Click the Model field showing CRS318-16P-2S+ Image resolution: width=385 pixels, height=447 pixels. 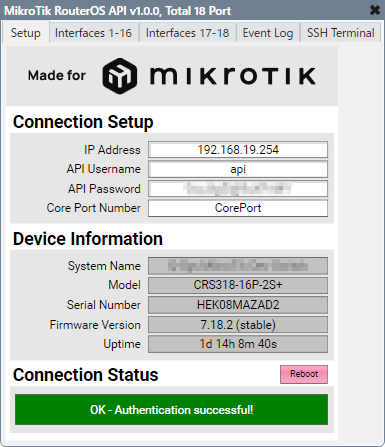(x=238, y=285)
